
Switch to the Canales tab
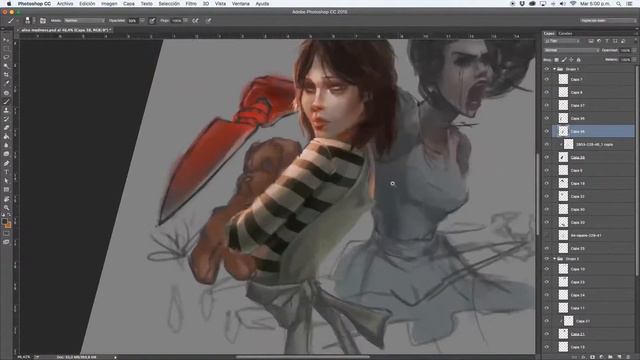[565, 33]
